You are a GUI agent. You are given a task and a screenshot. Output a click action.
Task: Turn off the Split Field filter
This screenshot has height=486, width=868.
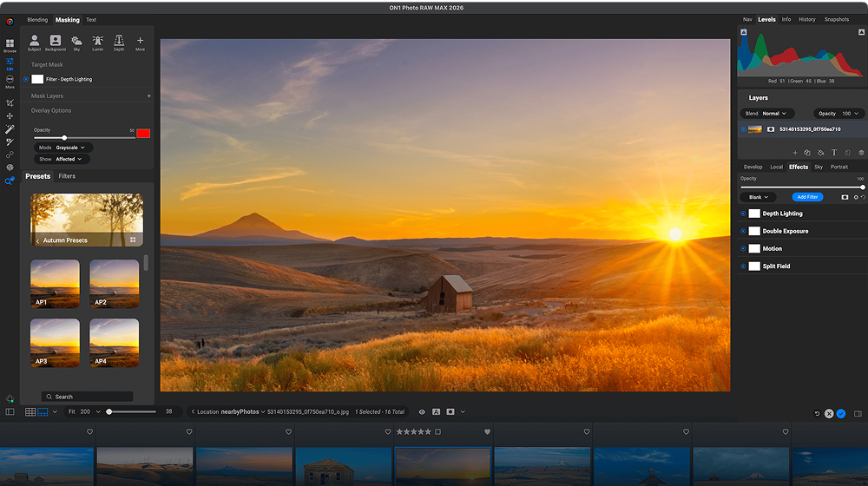[743, 266]
